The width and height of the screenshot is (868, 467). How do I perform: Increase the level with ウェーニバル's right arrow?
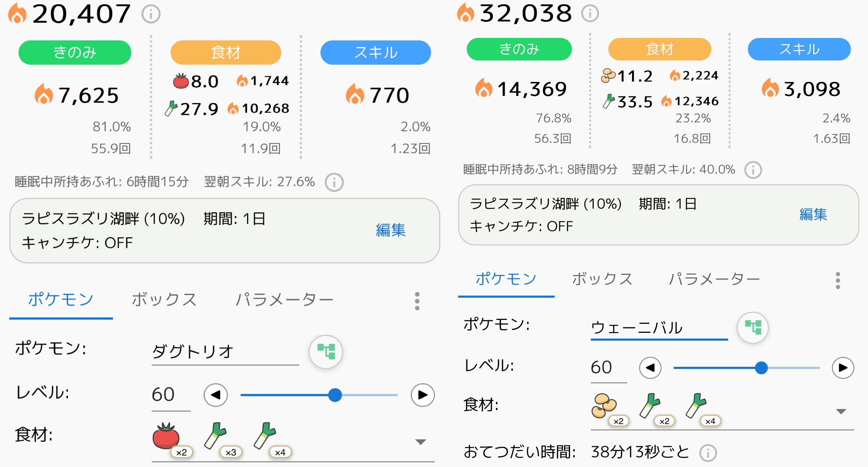pos(843,368)
